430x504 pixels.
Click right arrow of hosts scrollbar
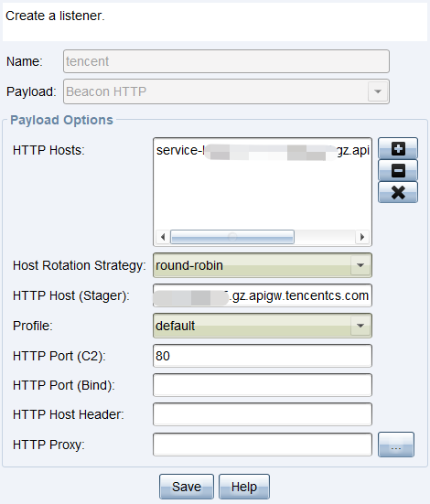coord(362,237)
